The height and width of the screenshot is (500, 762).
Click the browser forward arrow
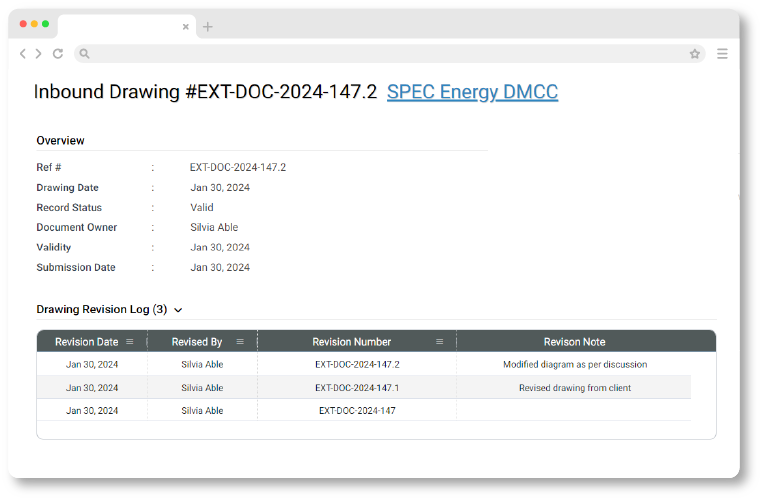[x=38, y=54]
